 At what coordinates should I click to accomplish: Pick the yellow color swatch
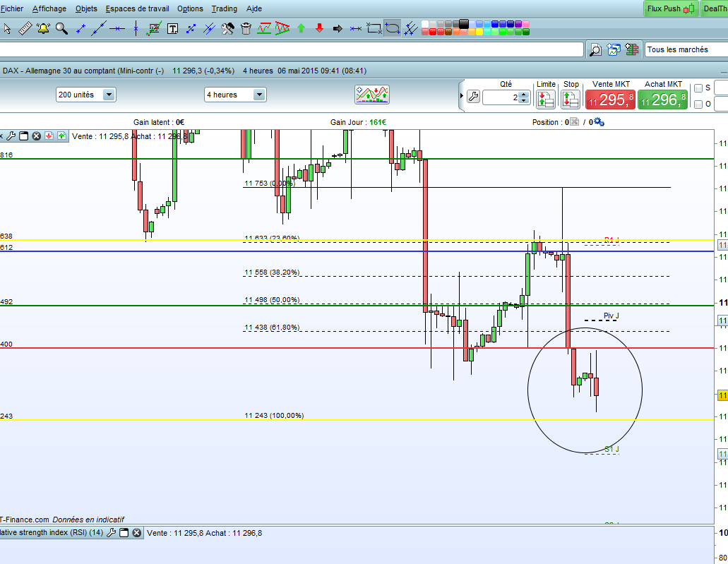[479, 32]
